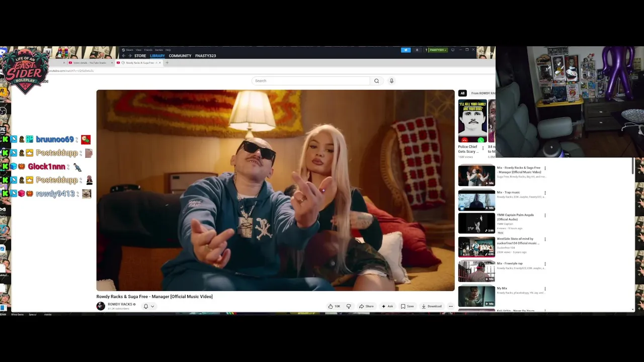Click the browser address bar URL

coord(71,71)
